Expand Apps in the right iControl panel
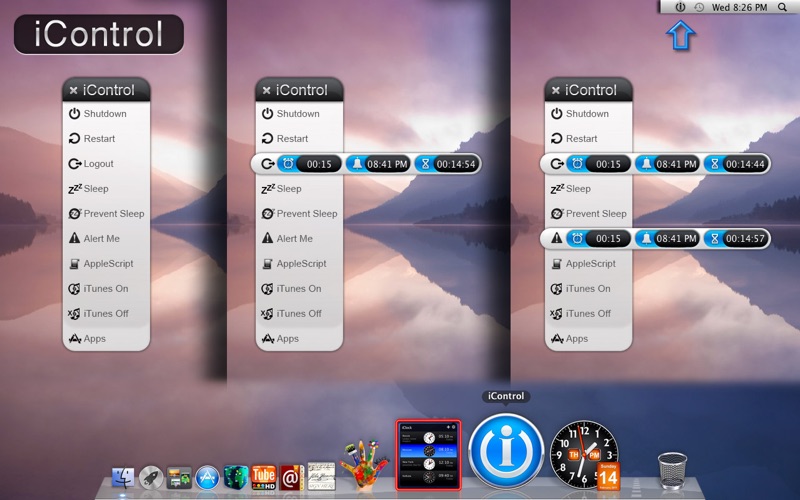 tap(588, 339)
